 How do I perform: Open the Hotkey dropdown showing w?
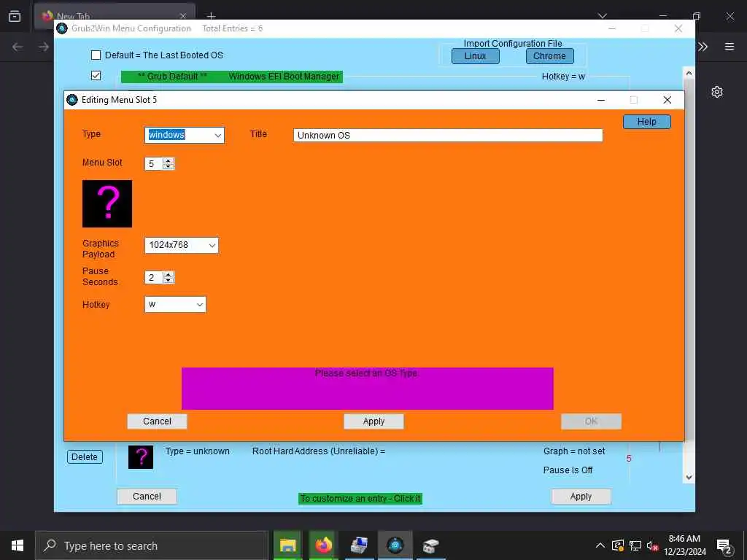click(175, 305)
